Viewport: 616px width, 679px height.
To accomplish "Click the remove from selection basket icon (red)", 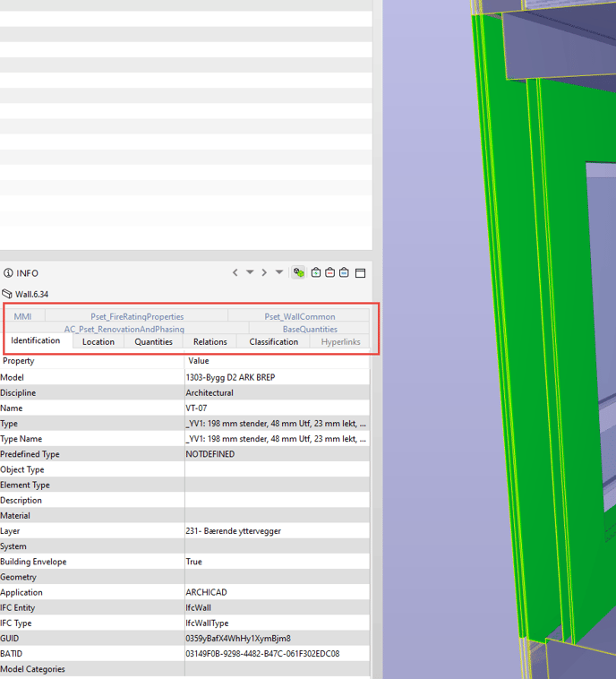I will [x=329, y=272].
